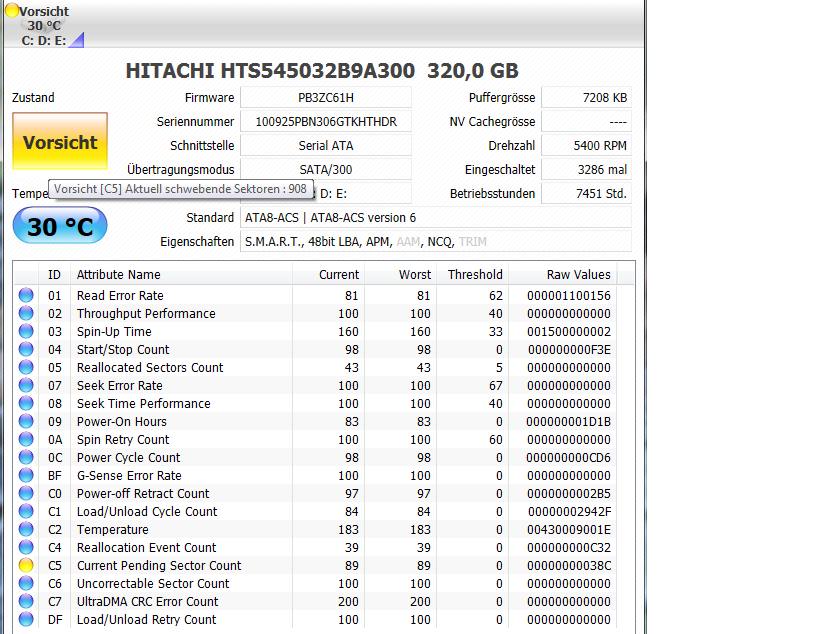The height and width of the screenshot is (634, 819).
Task: Click the yellow Vorsicht health status button
Action: click(60, 141)
